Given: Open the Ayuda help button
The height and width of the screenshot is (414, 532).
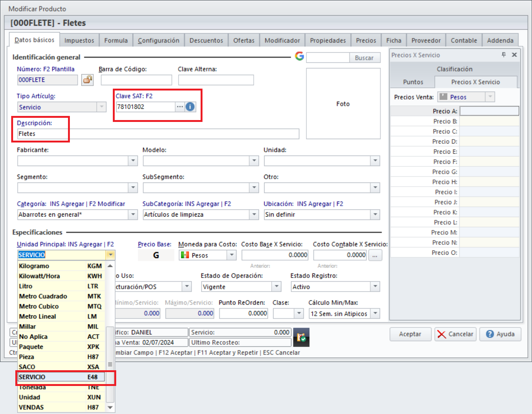Looking at the screenshot, I should (500, 334).
